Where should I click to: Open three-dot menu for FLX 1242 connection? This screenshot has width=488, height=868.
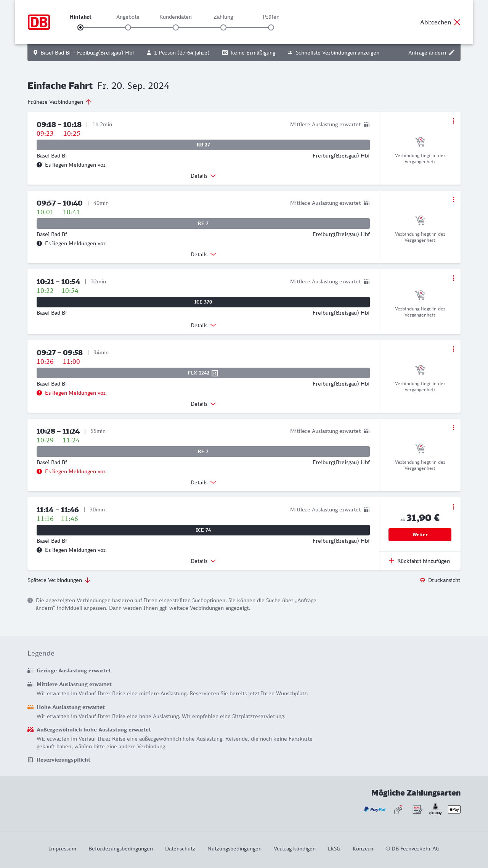(453, 349)
